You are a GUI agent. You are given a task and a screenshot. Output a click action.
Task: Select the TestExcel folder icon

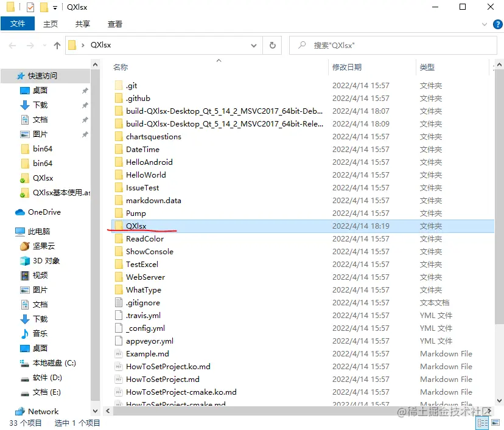click(119, 265)
